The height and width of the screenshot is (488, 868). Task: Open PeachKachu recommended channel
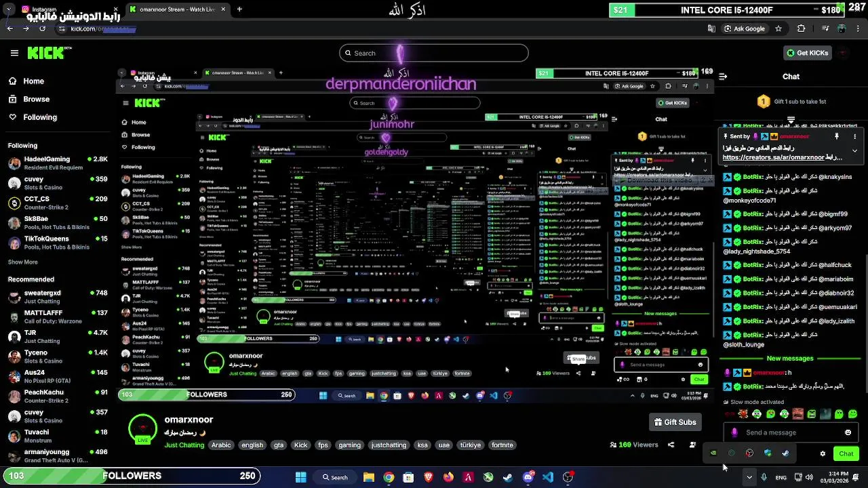tap(58, 396)
